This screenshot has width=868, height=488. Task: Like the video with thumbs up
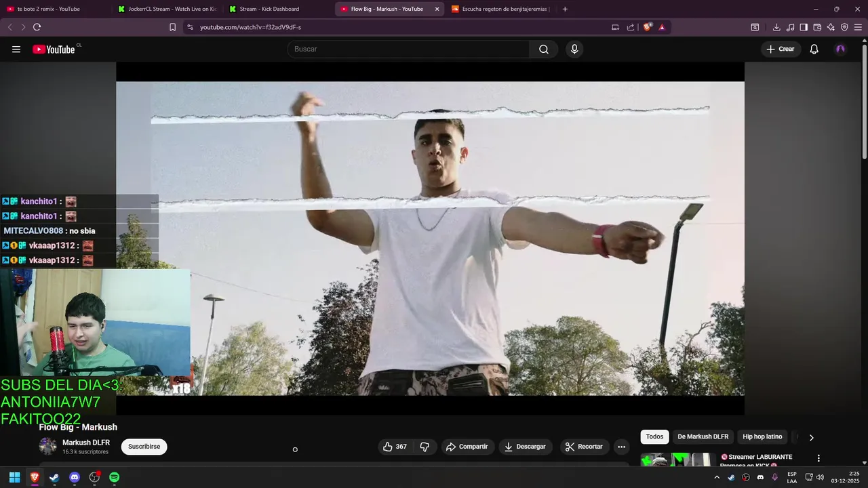pos(395,447)
